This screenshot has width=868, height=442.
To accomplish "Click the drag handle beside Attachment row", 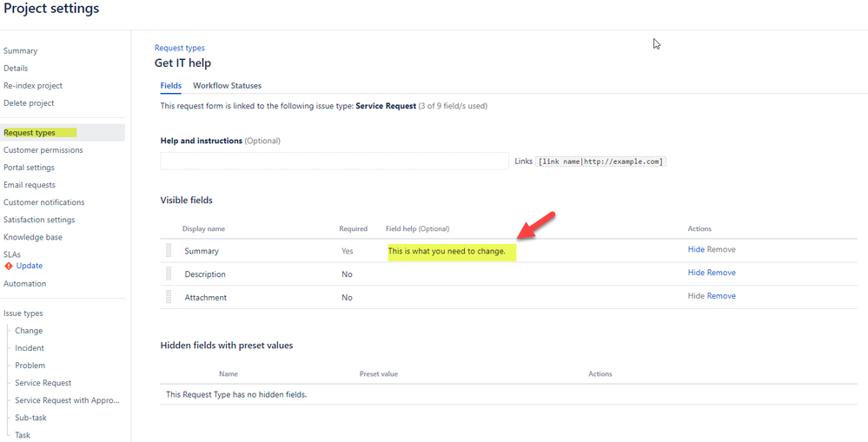I will point(169,297).
